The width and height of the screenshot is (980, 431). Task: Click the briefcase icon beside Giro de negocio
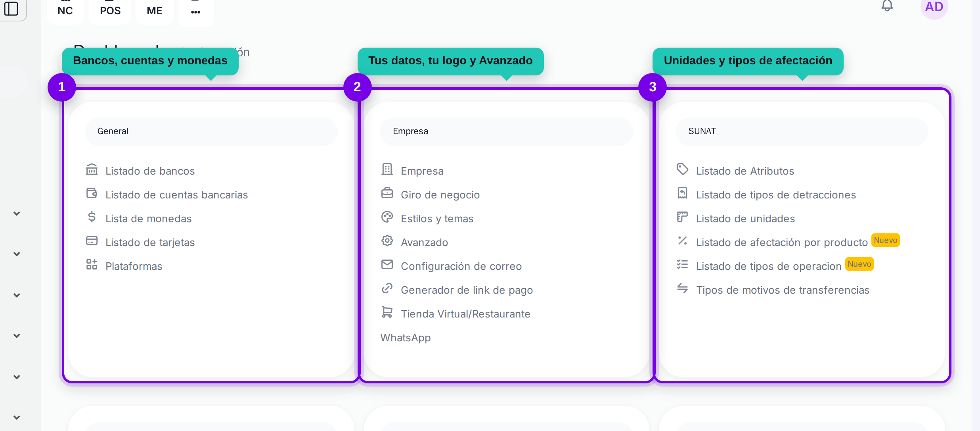(387, 193)
